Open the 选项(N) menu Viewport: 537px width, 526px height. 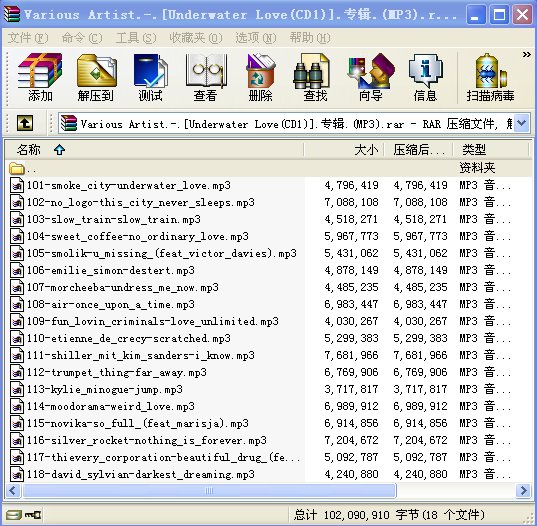coord(256,38)
